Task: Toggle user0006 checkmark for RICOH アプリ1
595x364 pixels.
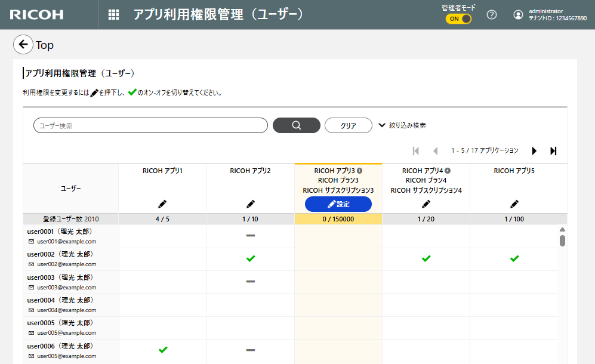Action: (x=162, y=350)
